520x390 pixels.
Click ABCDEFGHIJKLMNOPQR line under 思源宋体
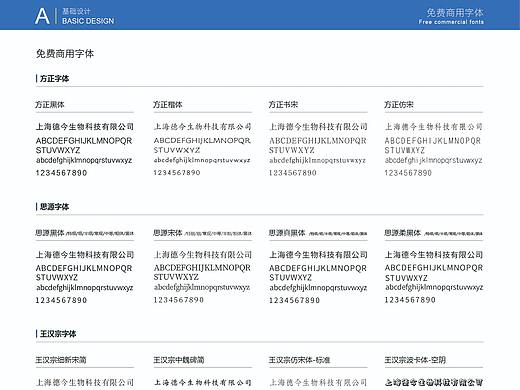(202, 268)
